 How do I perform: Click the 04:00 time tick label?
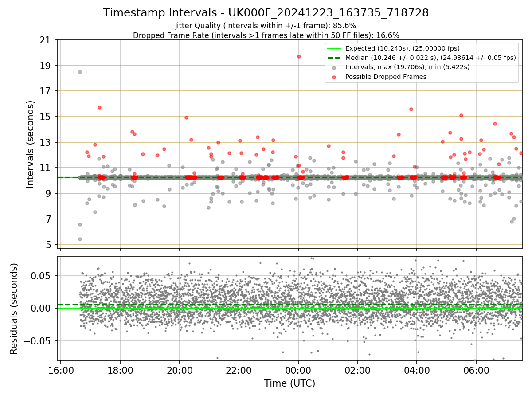click(417, 370)
